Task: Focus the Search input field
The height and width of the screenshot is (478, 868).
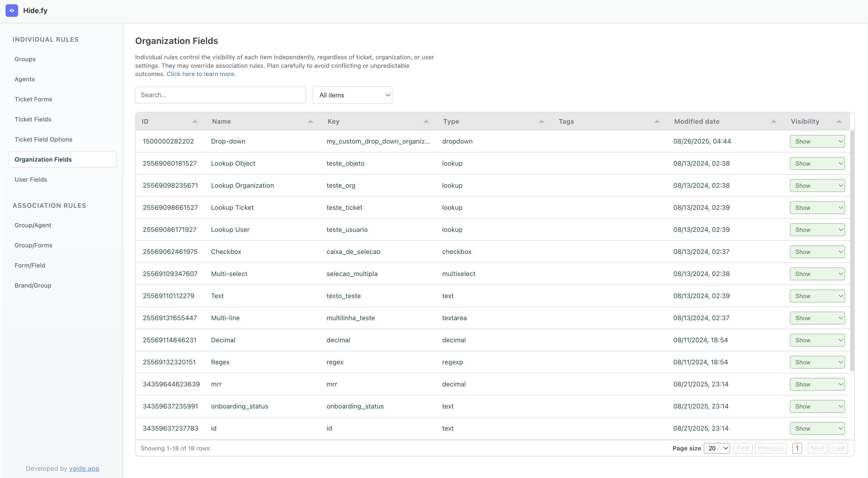Action: [x=220, y=95]
